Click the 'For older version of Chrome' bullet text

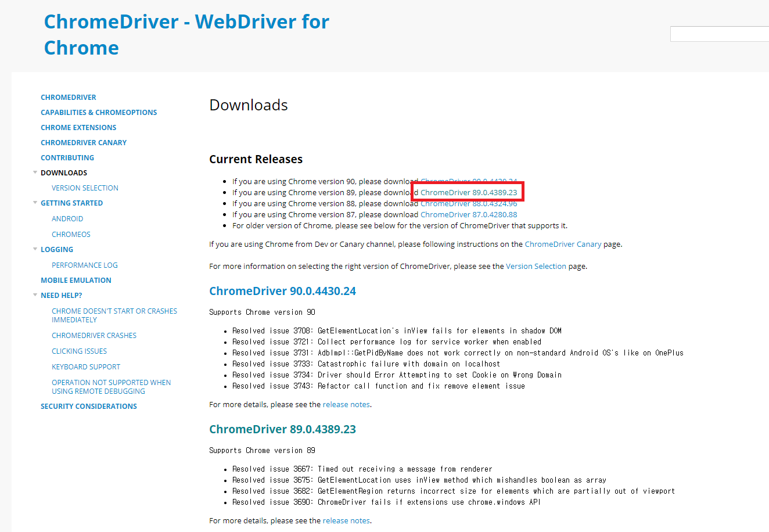point(400,226)
